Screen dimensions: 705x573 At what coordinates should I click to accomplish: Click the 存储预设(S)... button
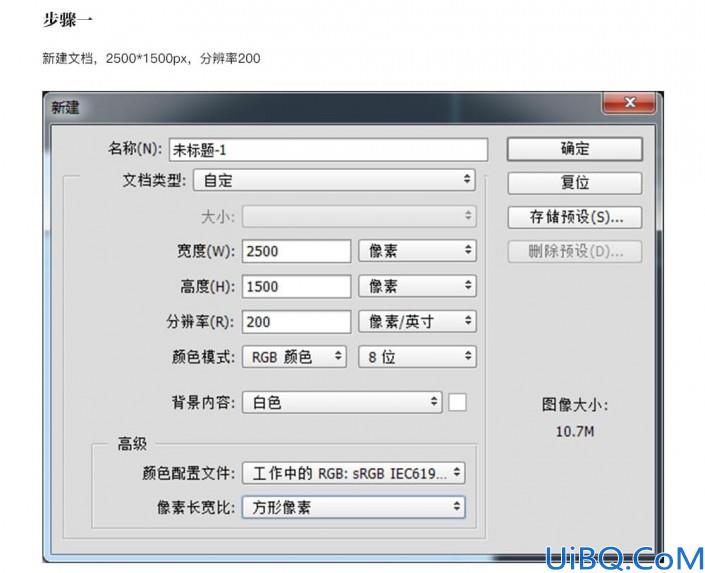pyautogui.click(x=575, y=217)
